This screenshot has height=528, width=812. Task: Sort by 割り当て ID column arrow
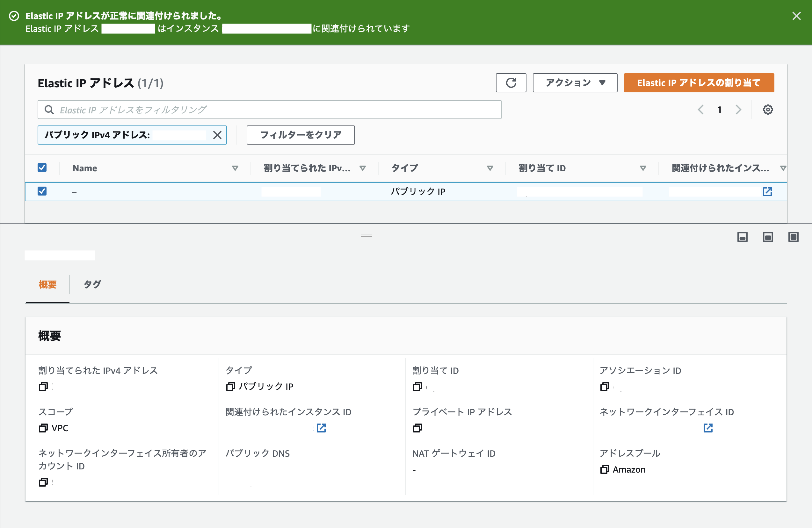[643, 168]
